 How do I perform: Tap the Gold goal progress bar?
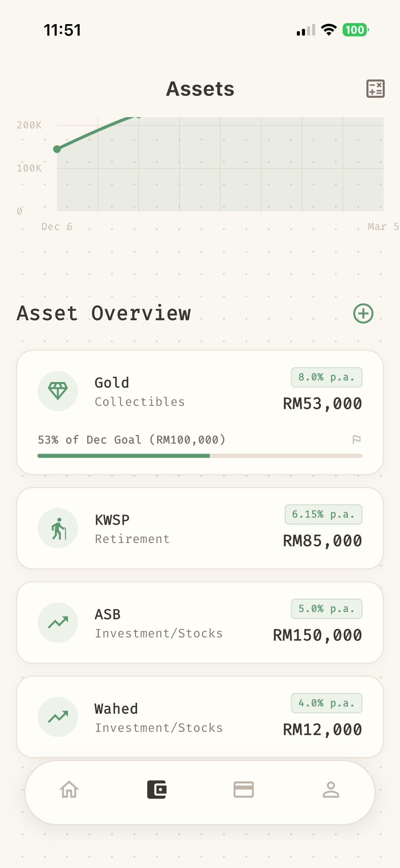(x=200, y=456)
